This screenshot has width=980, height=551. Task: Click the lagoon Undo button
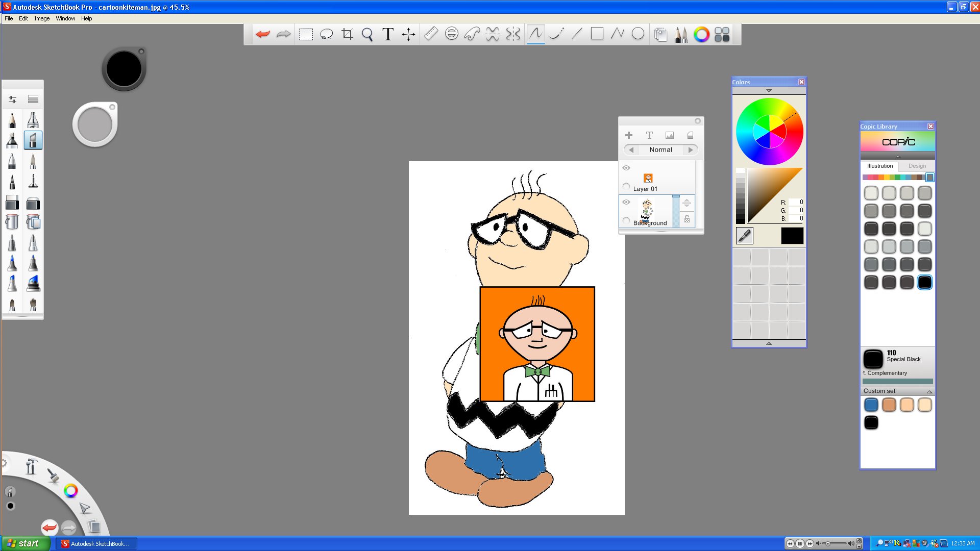click(x=50, y=528)
